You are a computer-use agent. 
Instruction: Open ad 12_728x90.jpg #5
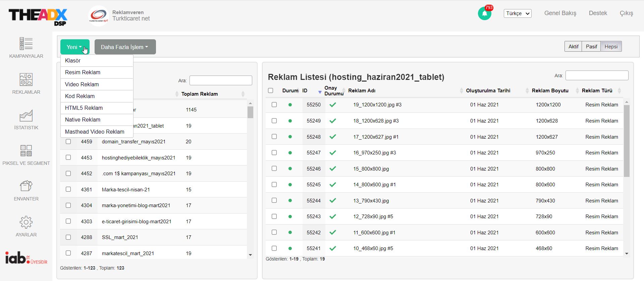(x=373, y=217)
